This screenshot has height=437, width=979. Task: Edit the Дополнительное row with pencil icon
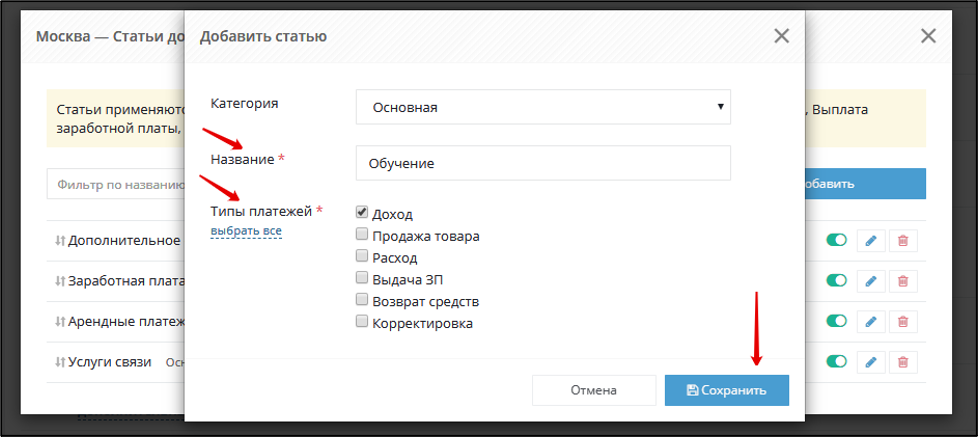click(x=872, y=240)
